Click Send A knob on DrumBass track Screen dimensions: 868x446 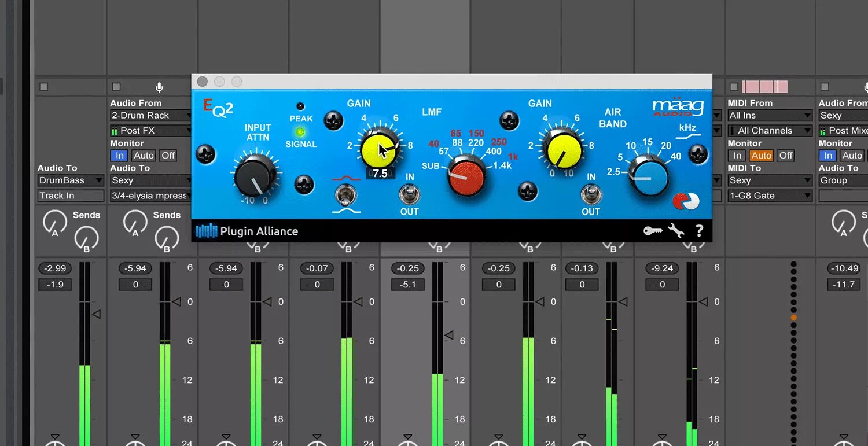coord(55,222)
